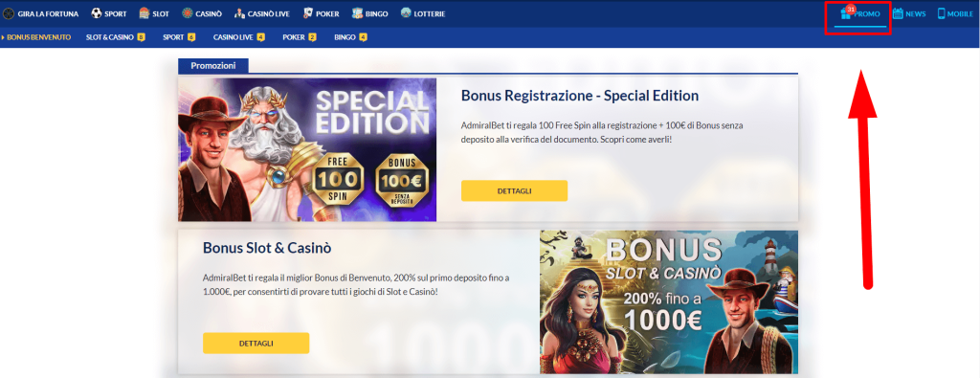
Task: Select the Bonus Benvenuto filter
Action: [x=38, y=37]
